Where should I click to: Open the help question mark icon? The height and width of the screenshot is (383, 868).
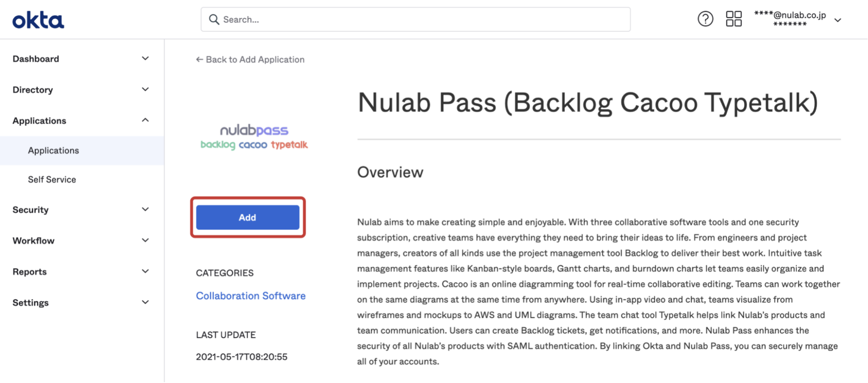(x=705, y=19)
